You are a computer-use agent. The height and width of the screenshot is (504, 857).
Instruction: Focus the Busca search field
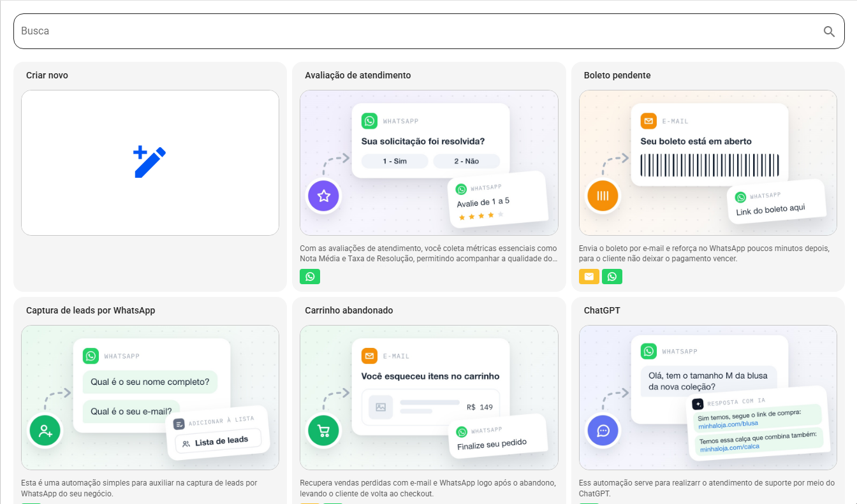pyautogui.click(x=428, y=31)
